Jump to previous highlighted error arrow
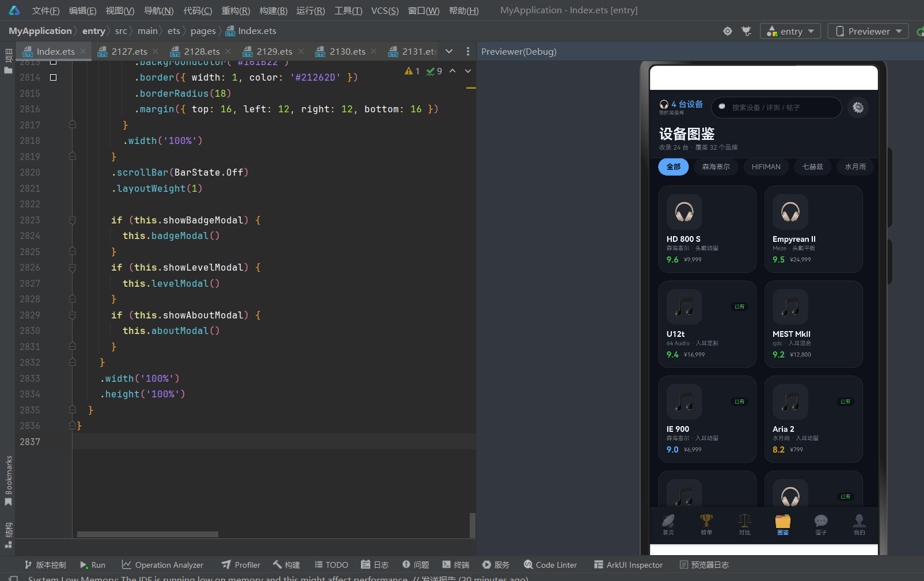The width and height of the screenshot is (924, 581). 453,71
